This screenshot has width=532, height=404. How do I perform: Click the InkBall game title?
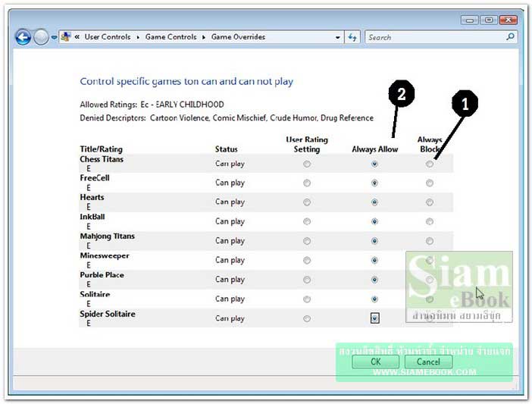pyautogui.click(x=92, y=217)
